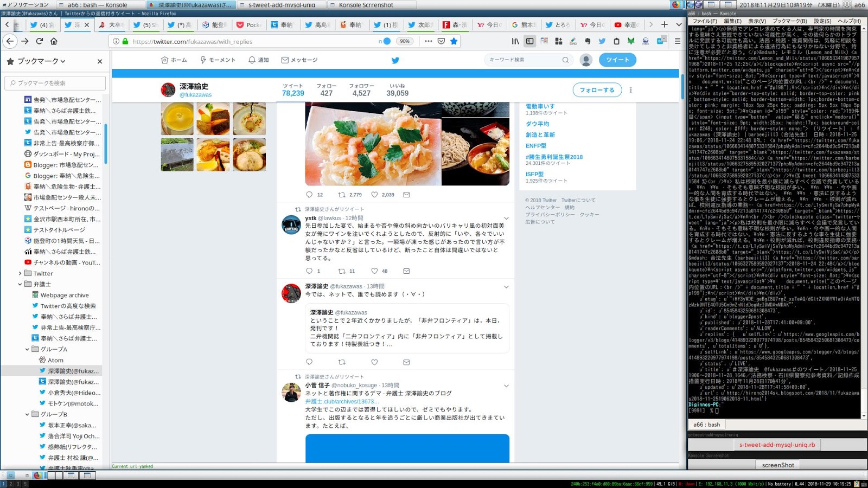Click the search magnifier in Twitter search box
This screenshot has width=868, height=488.
[x=565, y=60]
